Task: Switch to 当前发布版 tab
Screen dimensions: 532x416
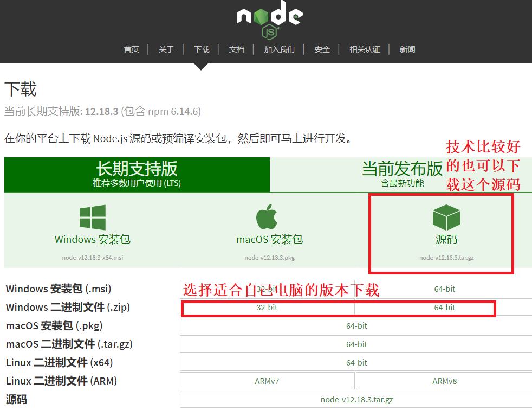Action: click(x=402, y=175)
